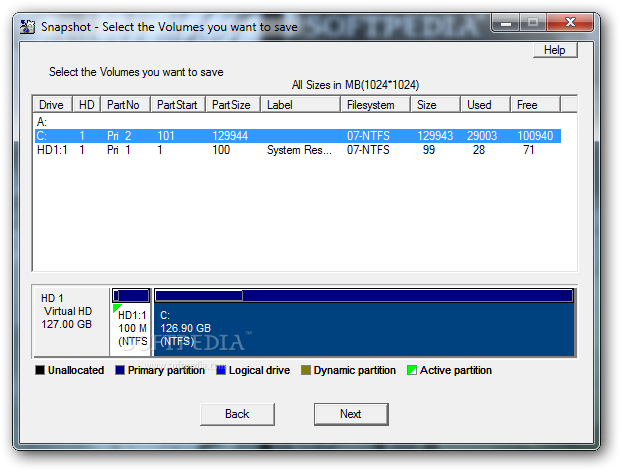The image size is (621, 471).
Task: Go Back to the previous step
Action: click(237, 414)
